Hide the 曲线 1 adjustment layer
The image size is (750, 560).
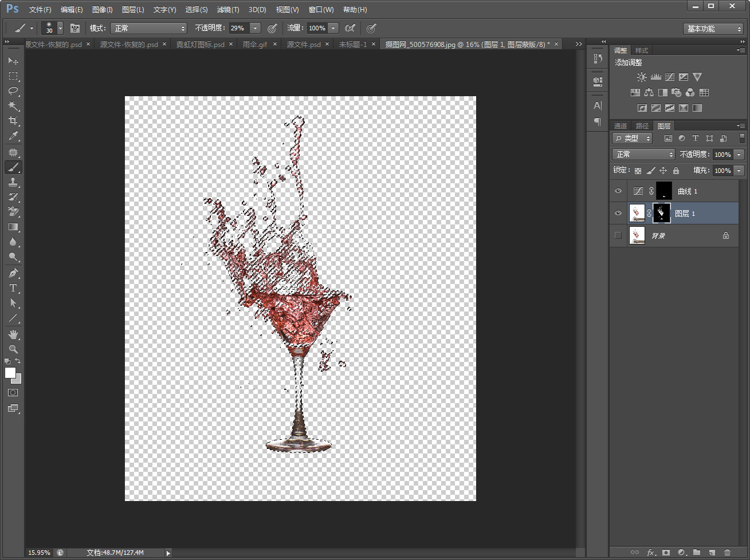tap(618, 191)
